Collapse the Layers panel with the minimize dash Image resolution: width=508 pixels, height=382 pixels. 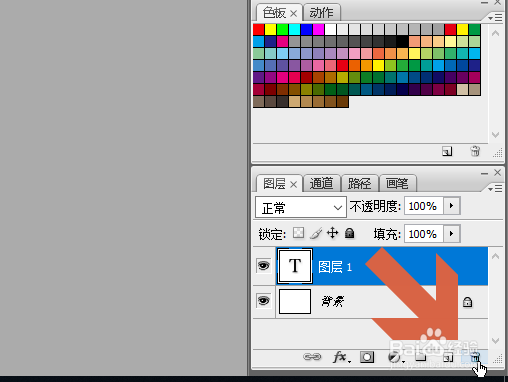[484, 173]
